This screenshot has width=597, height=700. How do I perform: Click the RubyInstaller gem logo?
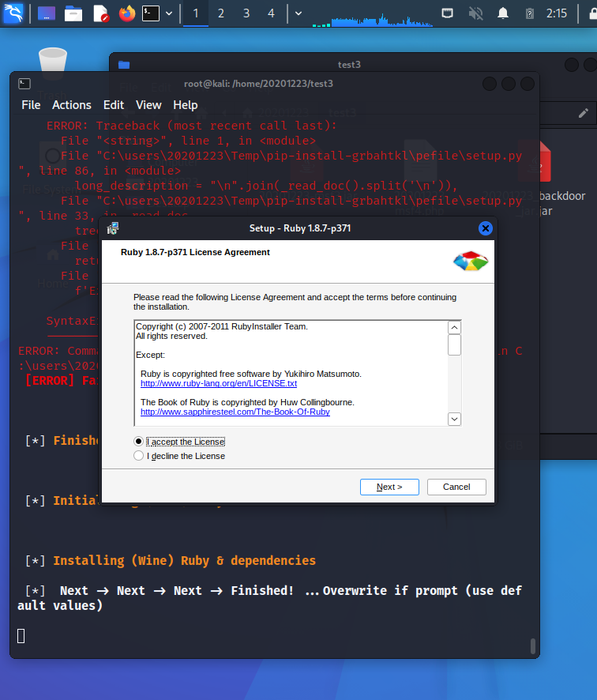471,261
